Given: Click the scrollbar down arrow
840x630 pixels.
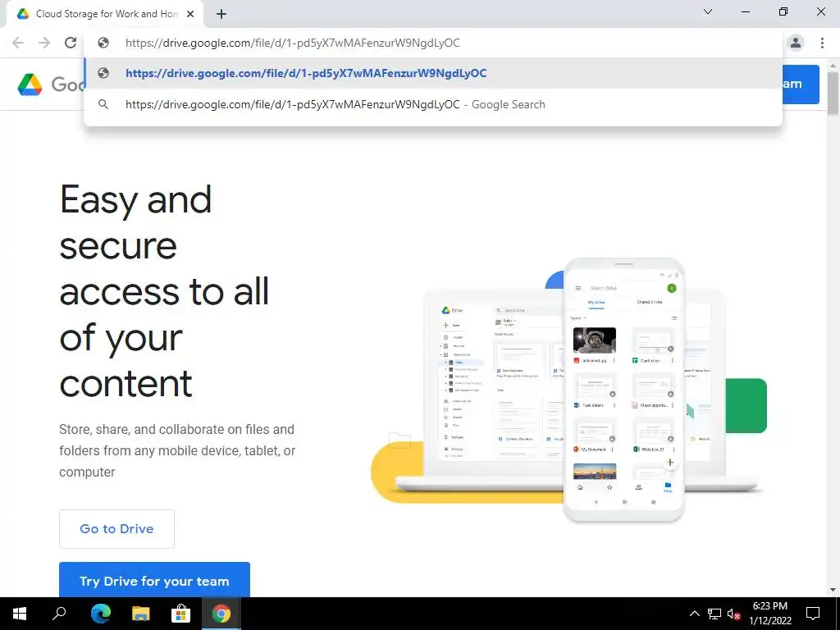Looking at the screenshot, I should pyautogui.click(x=833, y=590).
